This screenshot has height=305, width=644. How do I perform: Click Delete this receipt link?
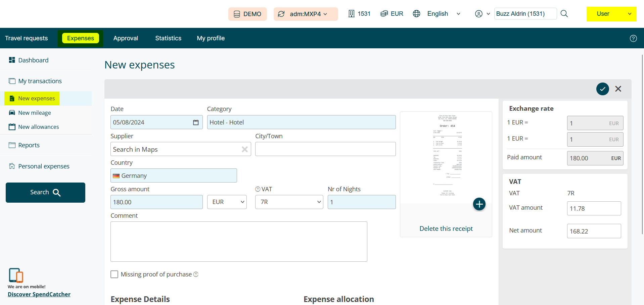[446, 228]
